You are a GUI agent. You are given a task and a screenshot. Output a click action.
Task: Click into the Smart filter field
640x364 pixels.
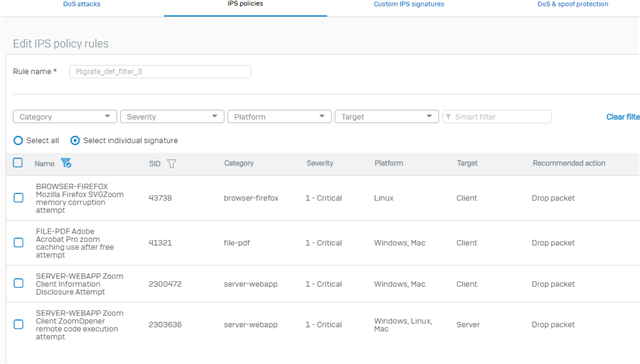(x=497, y=117)
